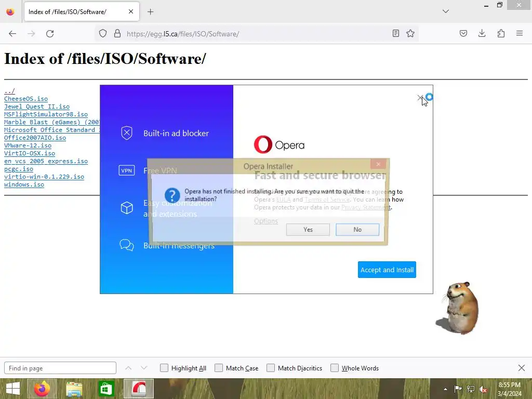The width and height of the screenshot is (532, 399).
Task: Show hidden tray icons arrow
Action: click(445, 389)
